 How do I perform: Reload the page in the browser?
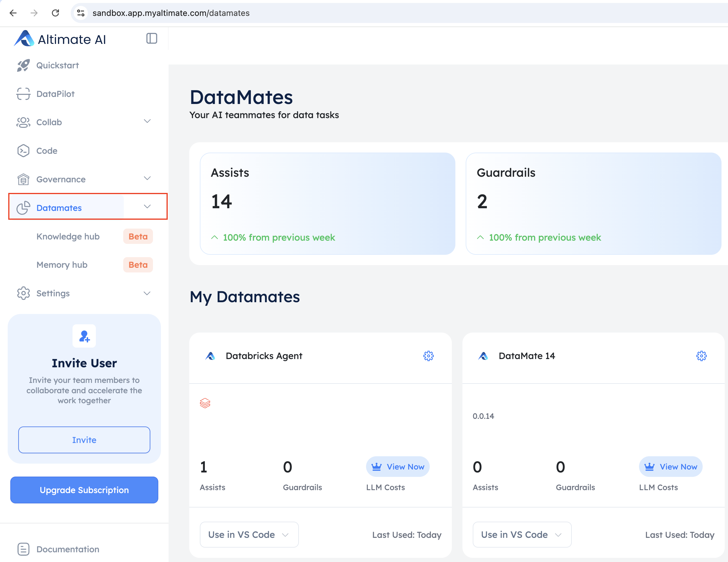pos(55,13)
